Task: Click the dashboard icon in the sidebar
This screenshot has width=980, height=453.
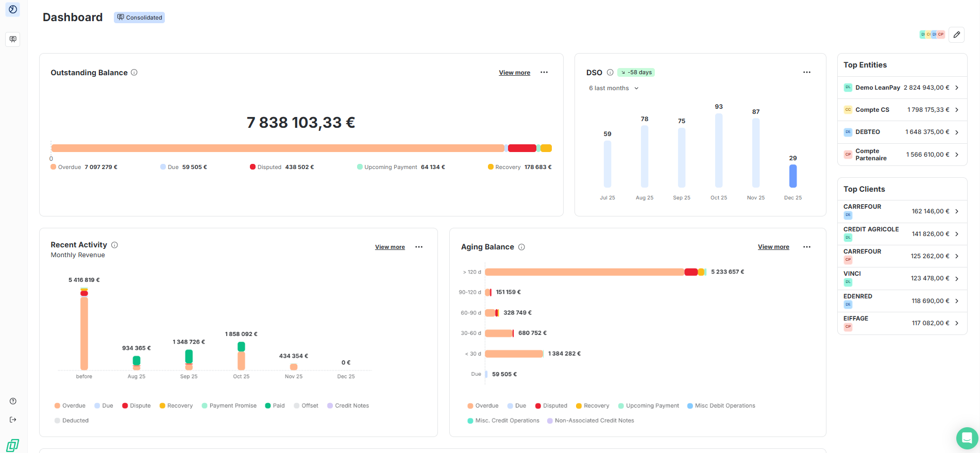Action: (13, 9)
